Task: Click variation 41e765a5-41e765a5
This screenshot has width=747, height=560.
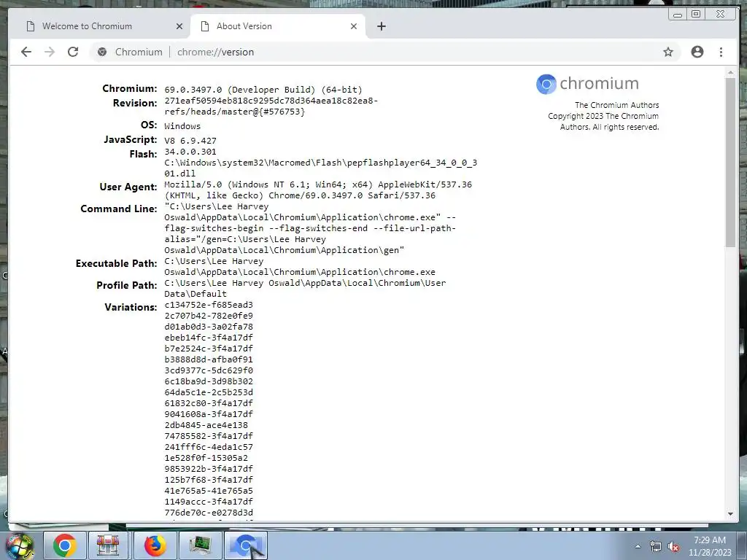Action: point(209,491)
